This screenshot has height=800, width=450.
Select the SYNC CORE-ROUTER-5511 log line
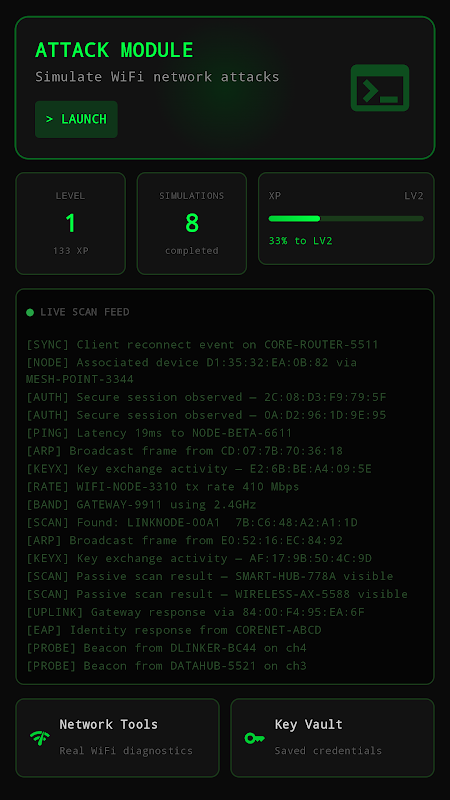pyautogui.click(x=203, y=345)
